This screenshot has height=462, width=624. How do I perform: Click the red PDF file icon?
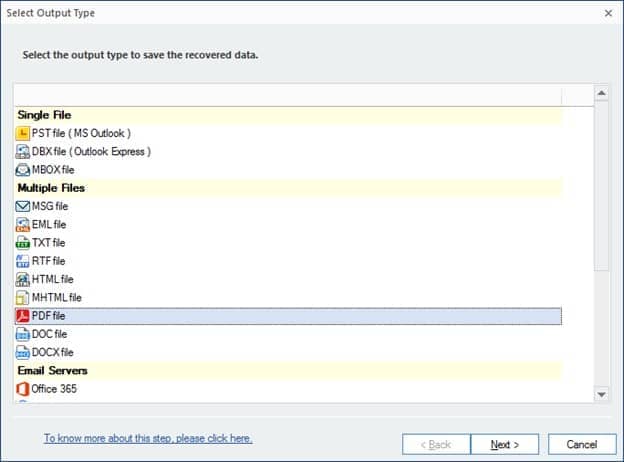24,316
